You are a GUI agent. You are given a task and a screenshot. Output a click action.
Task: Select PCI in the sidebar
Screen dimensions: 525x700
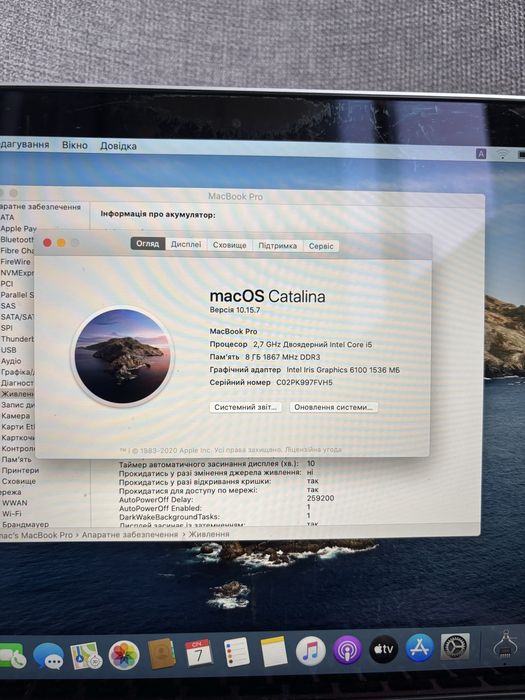[x=7, y=283]
